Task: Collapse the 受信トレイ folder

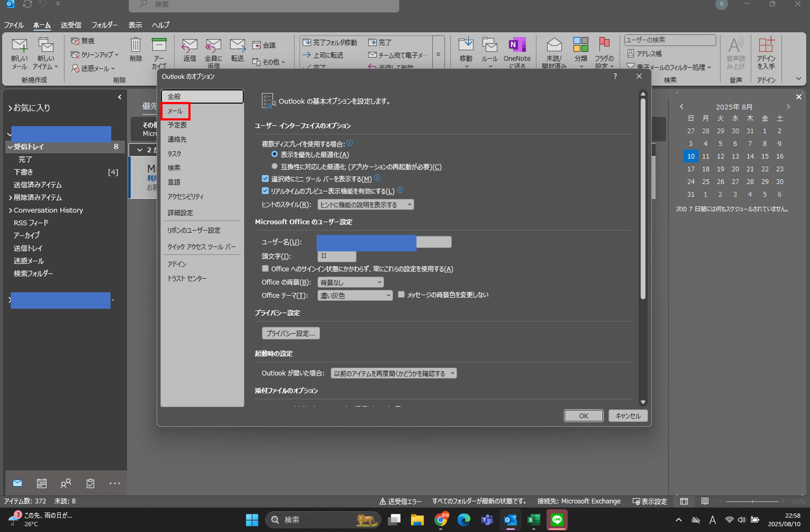Action: pos(10,147)
